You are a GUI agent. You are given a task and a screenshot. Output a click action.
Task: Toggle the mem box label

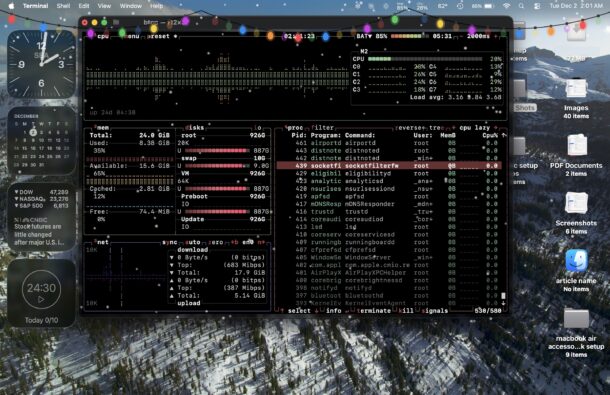click(x=103, y=128)
